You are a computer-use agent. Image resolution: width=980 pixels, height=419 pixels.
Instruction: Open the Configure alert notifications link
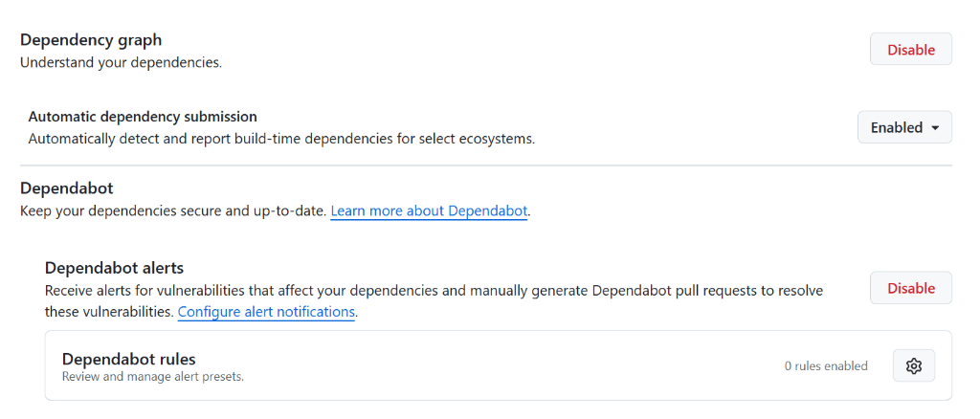coord(267,311)
